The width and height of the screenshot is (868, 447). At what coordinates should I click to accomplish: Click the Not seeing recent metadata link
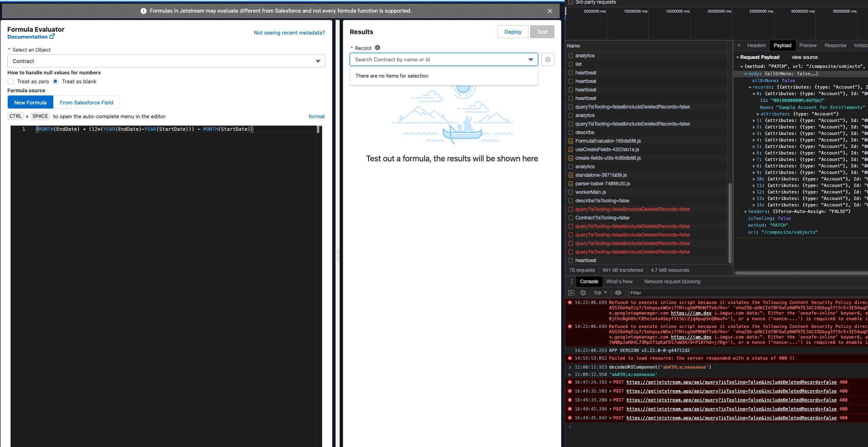tap(289, 33)
